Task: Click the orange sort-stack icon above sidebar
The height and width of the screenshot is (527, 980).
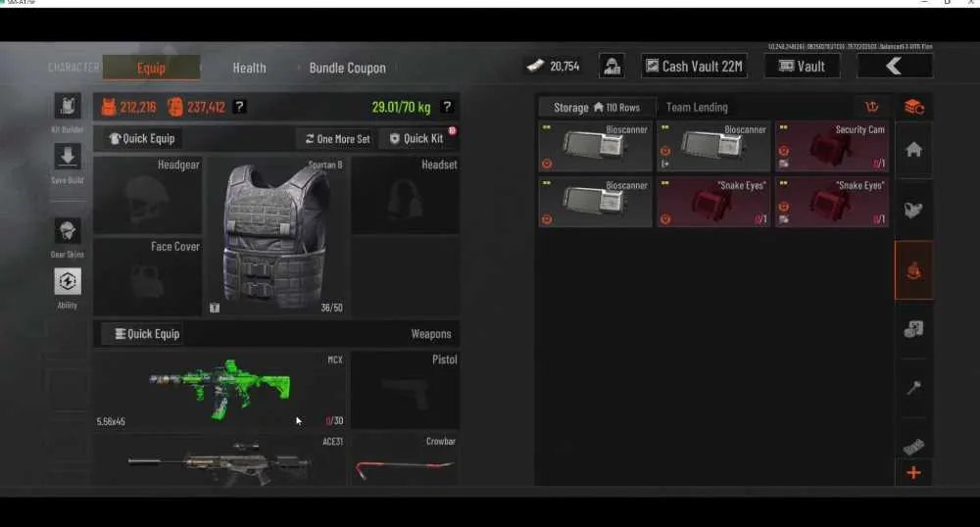Action: (914, 108)
